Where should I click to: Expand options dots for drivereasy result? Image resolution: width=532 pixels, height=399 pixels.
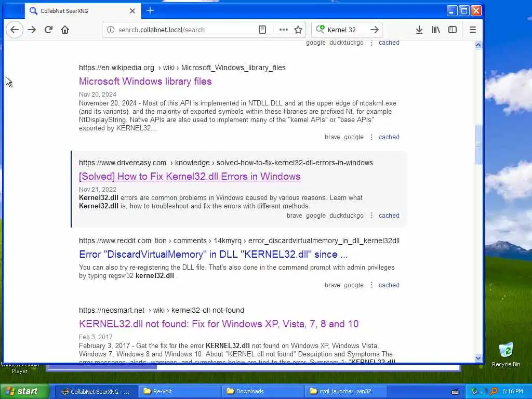click(x=371, y=216)
